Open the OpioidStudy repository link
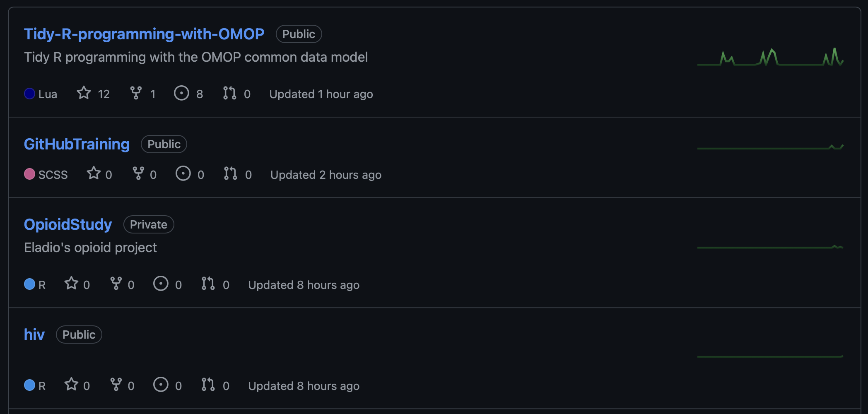 point(68,224)
